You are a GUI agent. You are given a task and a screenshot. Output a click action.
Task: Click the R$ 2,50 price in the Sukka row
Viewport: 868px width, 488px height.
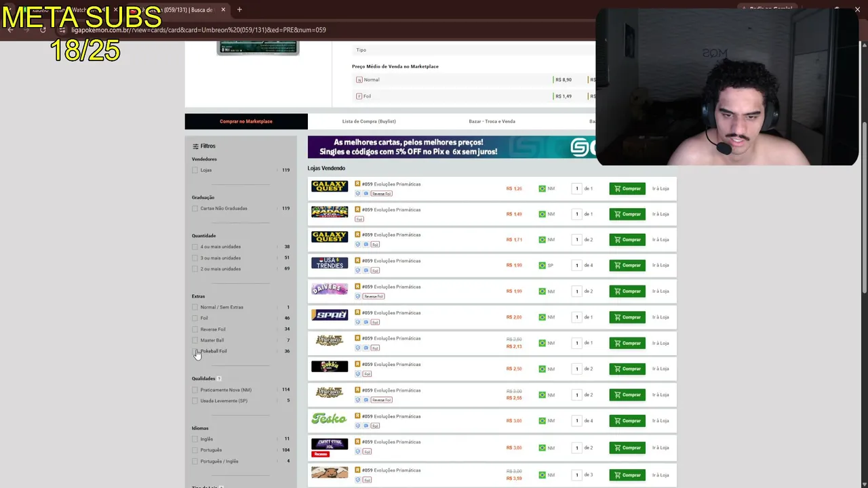click(x=514, y=369)
